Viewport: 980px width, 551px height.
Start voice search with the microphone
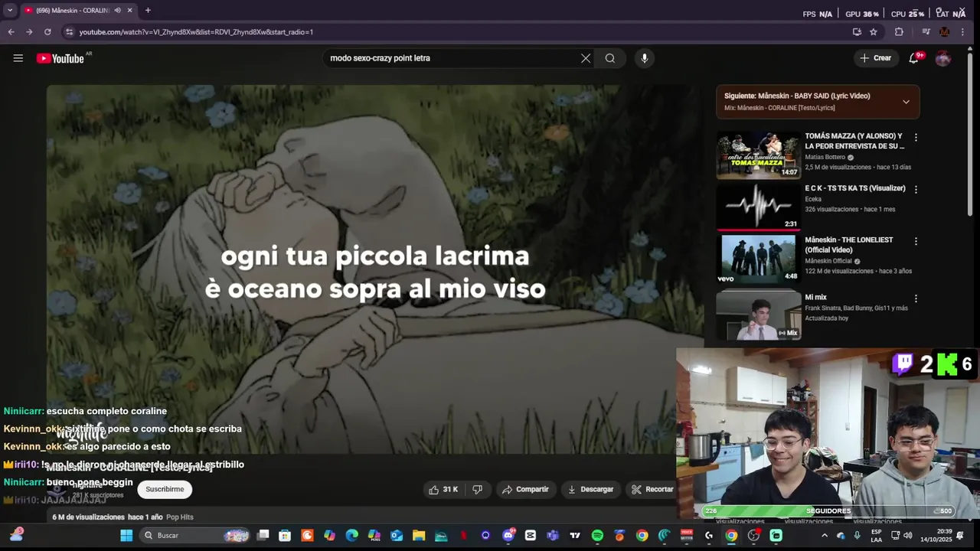click(644, 58)
